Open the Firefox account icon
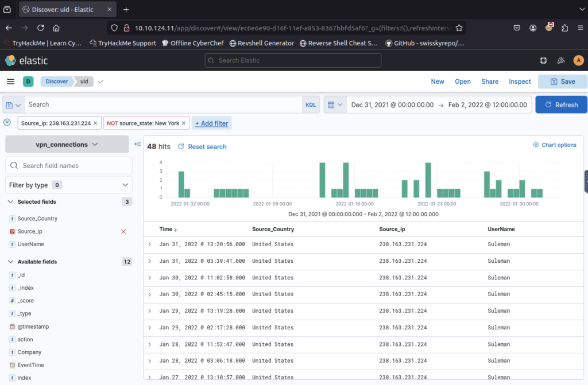The width and height of the screenshot is (588, 385). 533,28
